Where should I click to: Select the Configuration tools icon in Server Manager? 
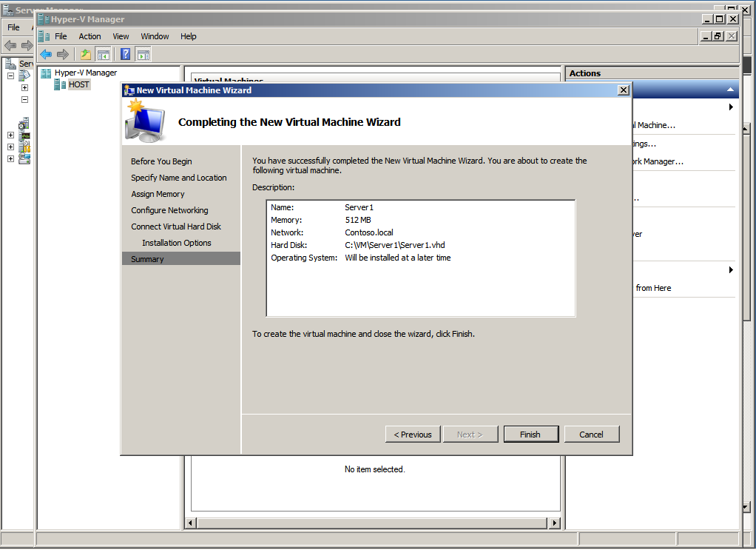point(24,147)
